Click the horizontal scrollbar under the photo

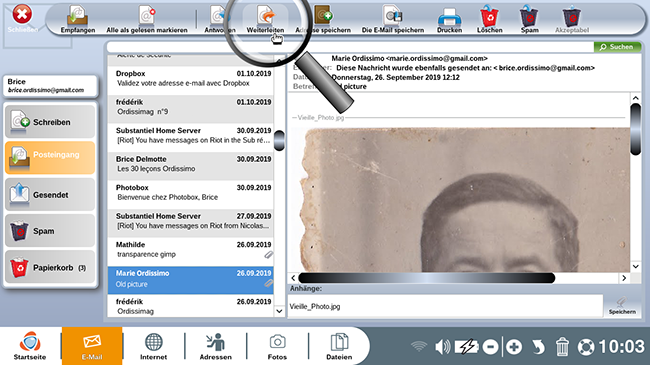[x=427, y=278]
